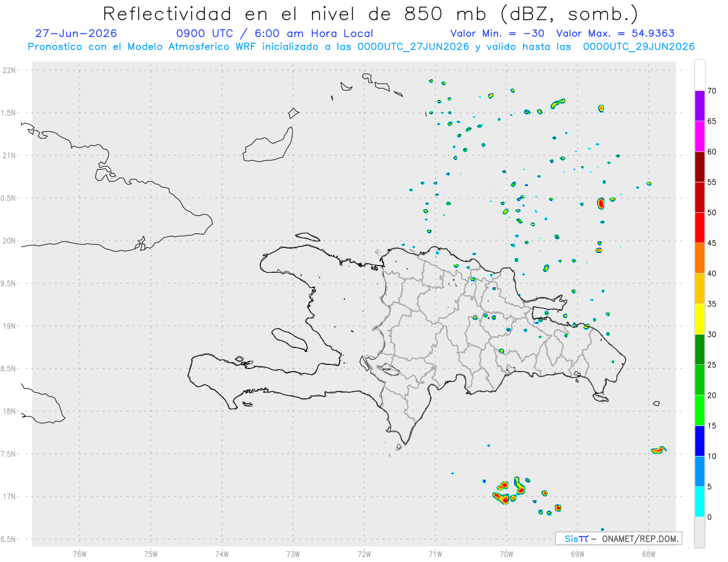Viewport: 728px width, 562px height.
Task: Pick the dark green 25–30 dBZ colorbar segment
Action: pos(699,349)
